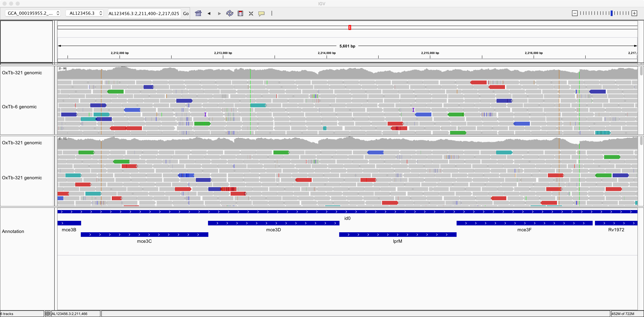Screen dimensions: 644x317
Task: Select the Annotation track label
Action: [x=13, y=231]
